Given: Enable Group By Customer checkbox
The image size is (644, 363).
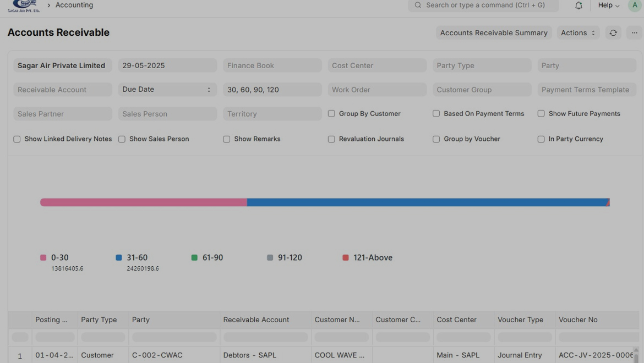Looking at the screenshot, I should point(331,114).
